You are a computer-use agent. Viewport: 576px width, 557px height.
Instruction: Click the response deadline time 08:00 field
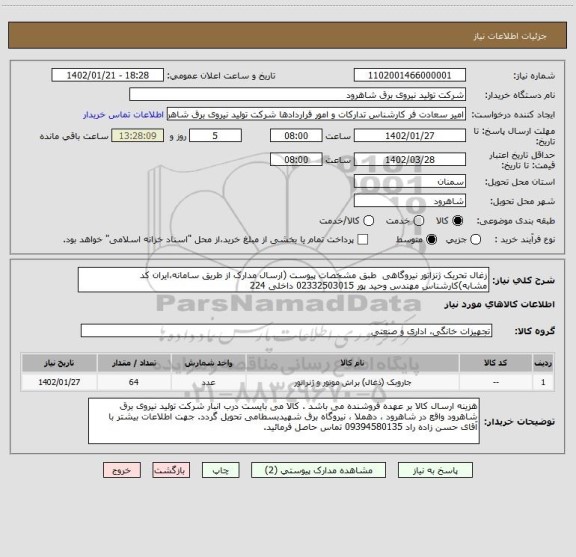coord(296,136)
